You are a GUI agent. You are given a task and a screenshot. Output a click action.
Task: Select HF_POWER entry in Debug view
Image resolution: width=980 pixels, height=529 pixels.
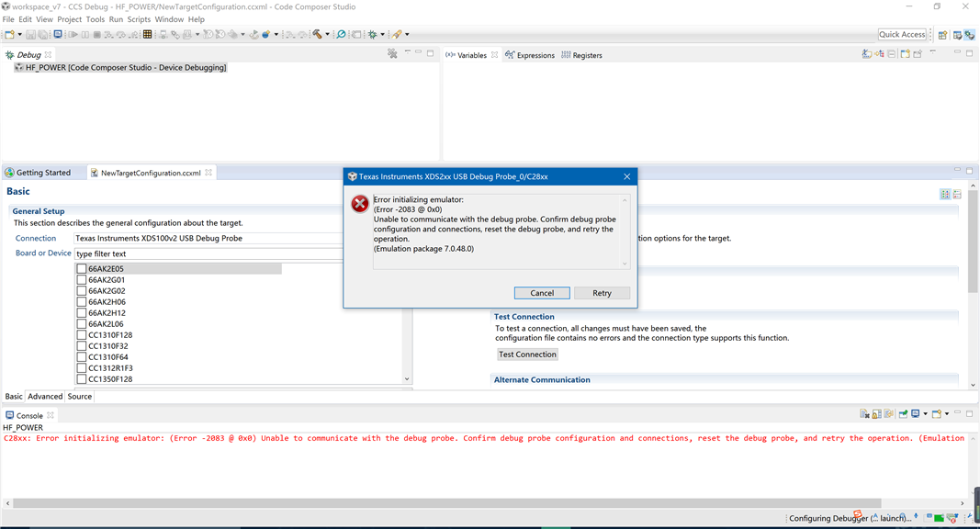(x=121, y=68)
